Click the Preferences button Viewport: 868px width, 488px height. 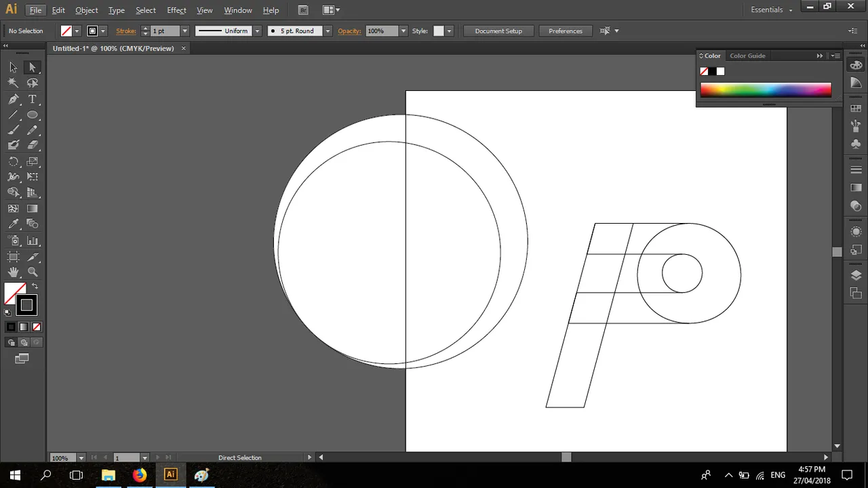(565, 31)
